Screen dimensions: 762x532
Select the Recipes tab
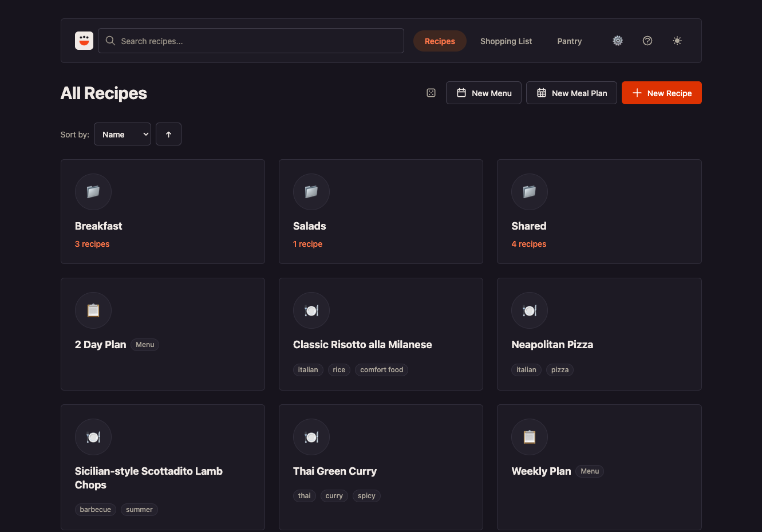click(x=440, y=41)
